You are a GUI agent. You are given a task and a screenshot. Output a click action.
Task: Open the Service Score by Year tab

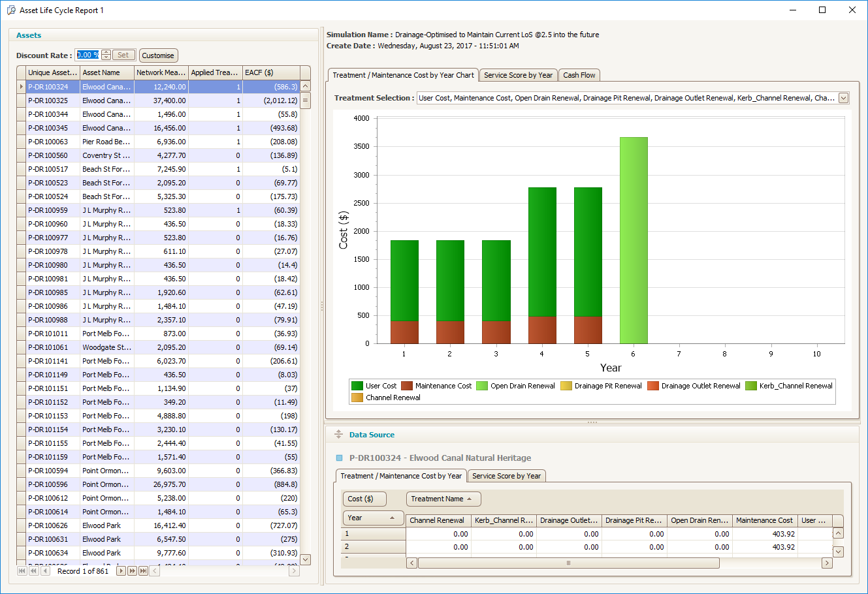pyautogui.click(x=518, y=74)
